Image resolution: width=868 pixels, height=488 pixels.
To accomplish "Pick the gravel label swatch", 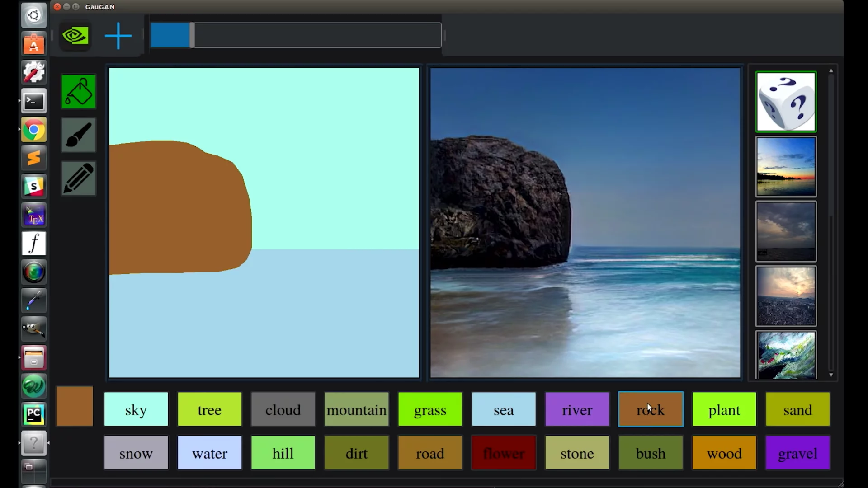I will [x=797, y=453].
